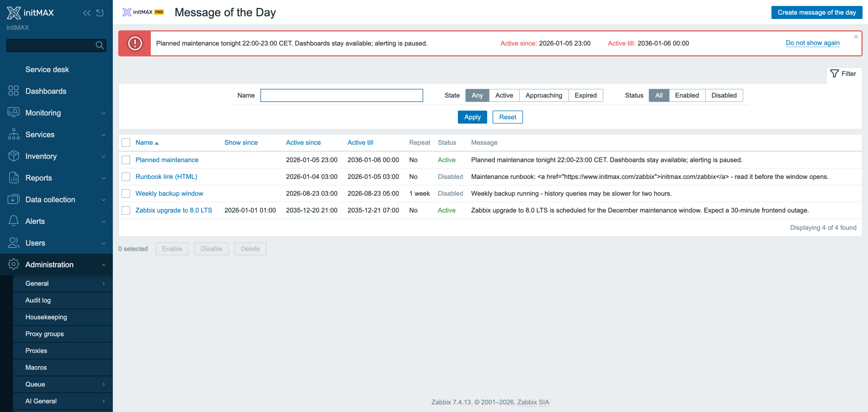The height and width of the screenshot is (412, 868).
Task: Open the Audit log menu item
Action: 63,301
